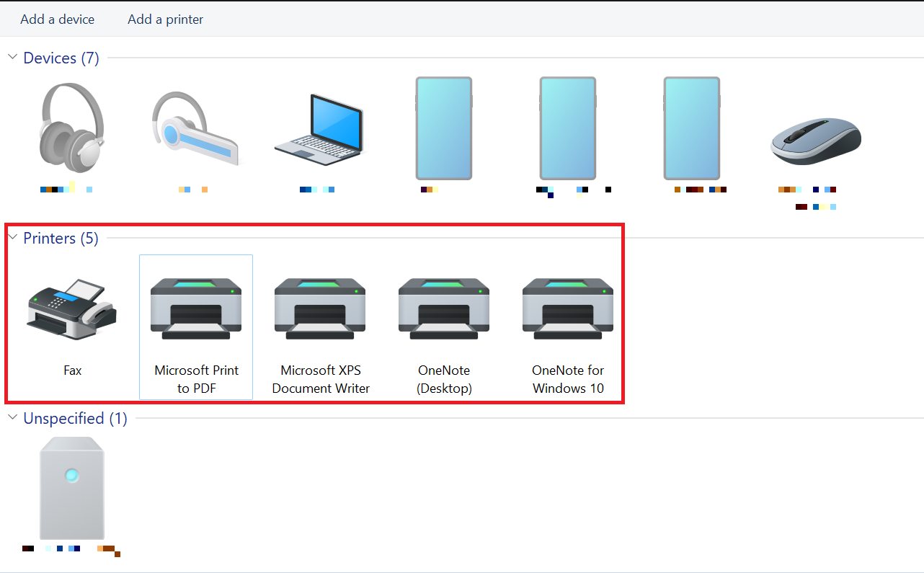Click the Fax label text

pos(73,370)
